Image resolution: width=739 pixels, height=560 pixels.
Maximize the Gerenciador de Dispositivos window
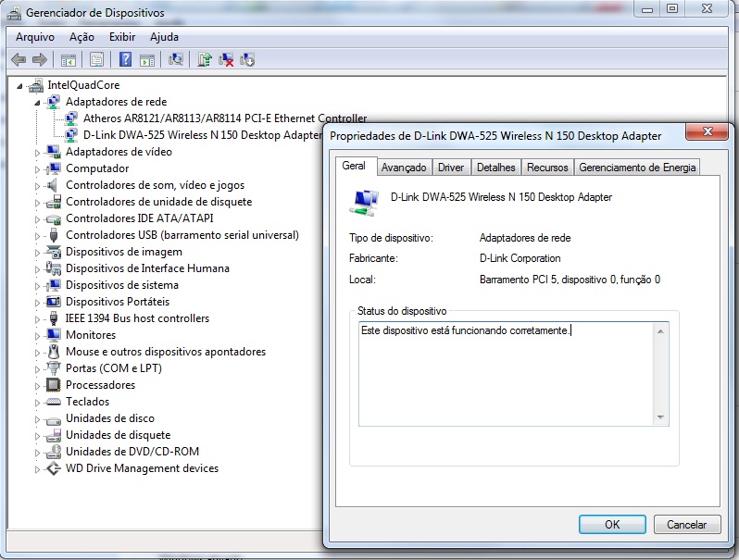pos(672,8)
